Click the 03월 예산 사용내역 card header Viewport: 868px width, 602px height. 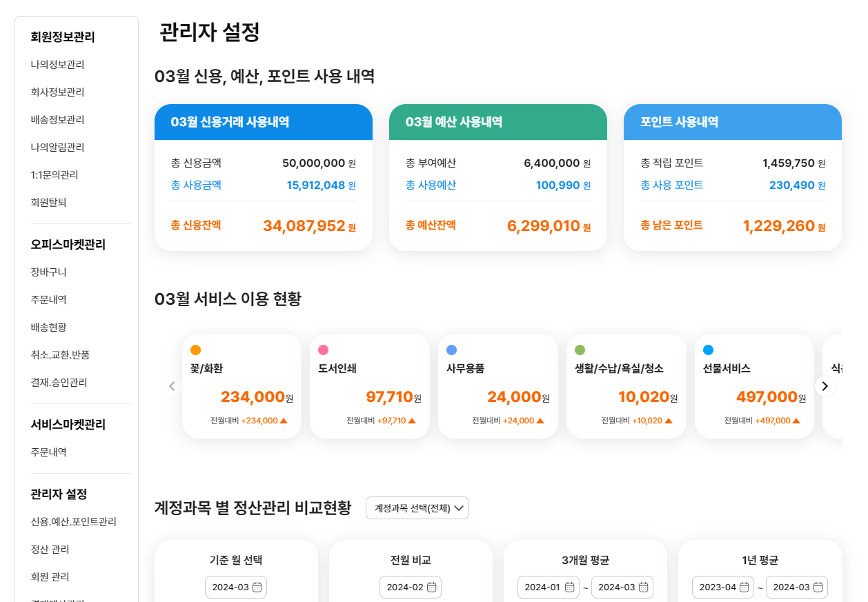tap(497, 122)
